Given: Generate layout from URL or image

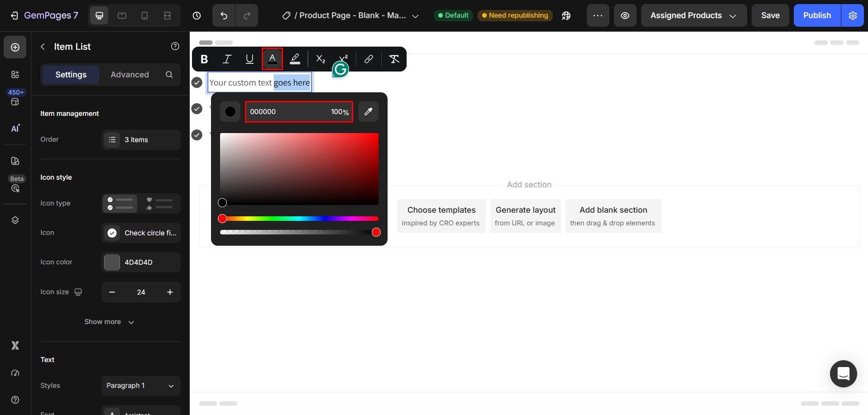Looking at the screenshot, I should [525, 216].
